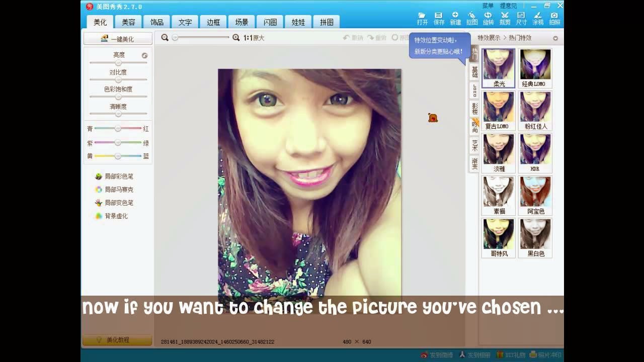Image resolution: width=644 pixels, height=362 pixels.
Task: Open the effects panel dropdown arrow
Action: coord(555,37)
